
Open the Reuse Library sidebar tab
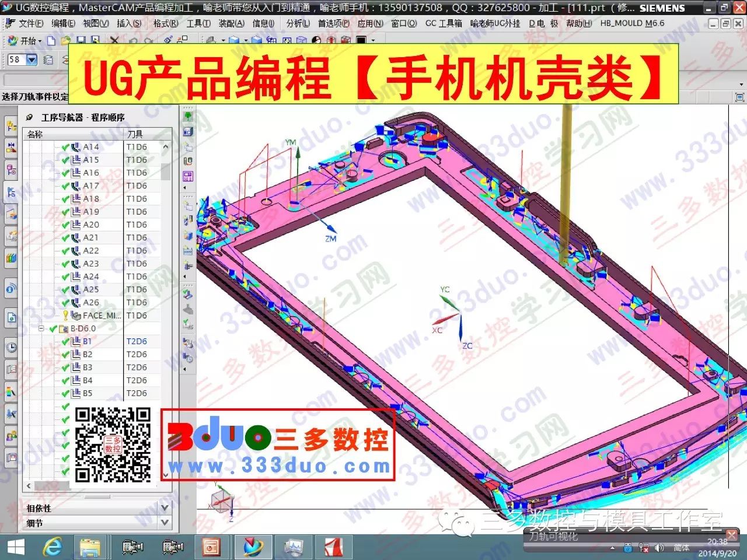coord(11,257)
